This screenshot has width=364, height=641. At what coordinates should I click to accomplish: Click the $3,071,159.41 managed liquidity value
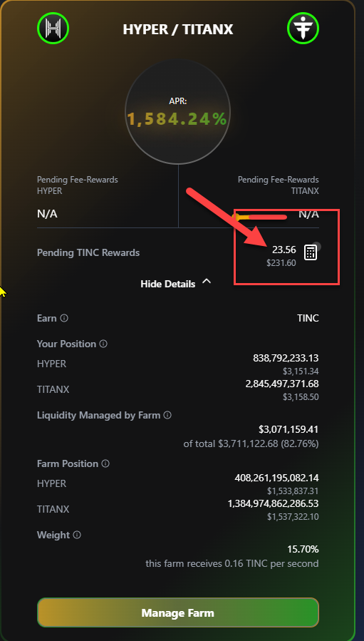click(288, 430)
